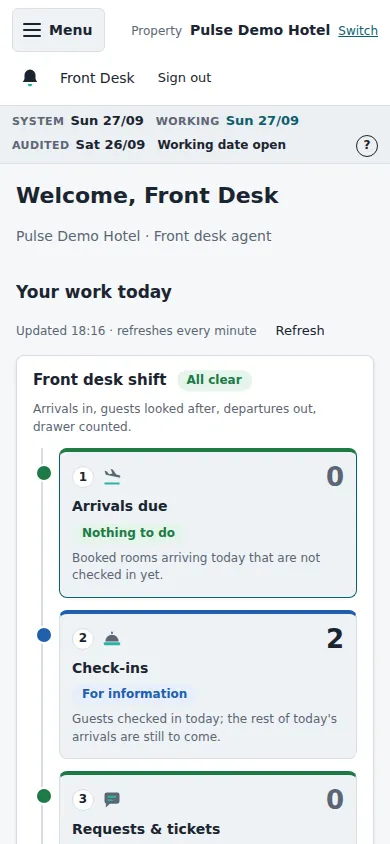The width and height of the screenshot is (390, 844).
Task: Click the blue timeline dot for Check-ins
Action: click(x=44, y=635)
